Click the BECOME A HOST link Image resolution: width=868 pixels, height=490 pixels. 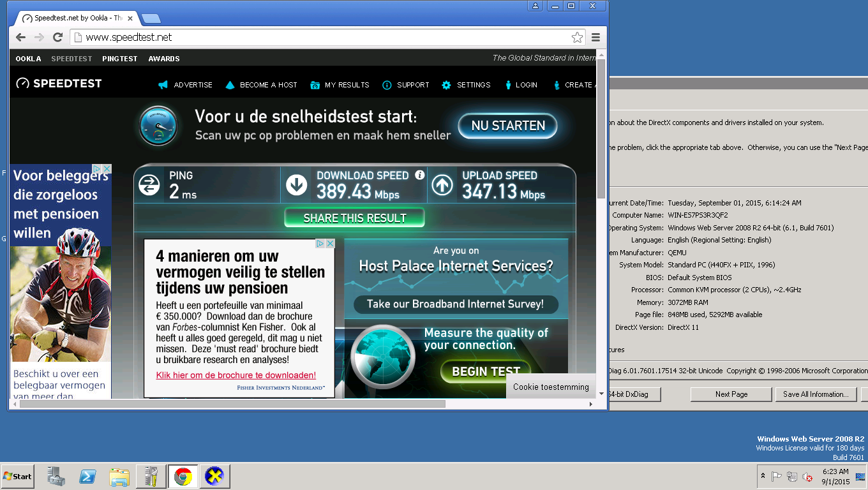tap(260, 85)
